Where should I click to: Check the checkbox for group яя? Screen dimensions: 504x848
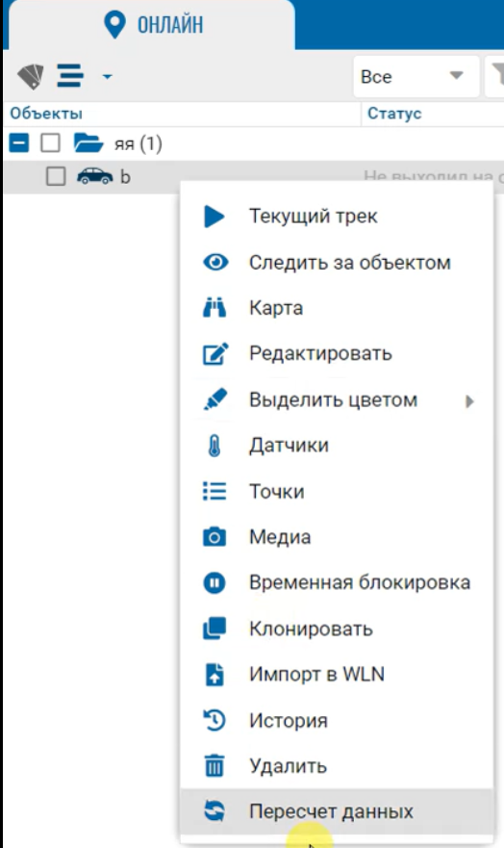[51, 143]
